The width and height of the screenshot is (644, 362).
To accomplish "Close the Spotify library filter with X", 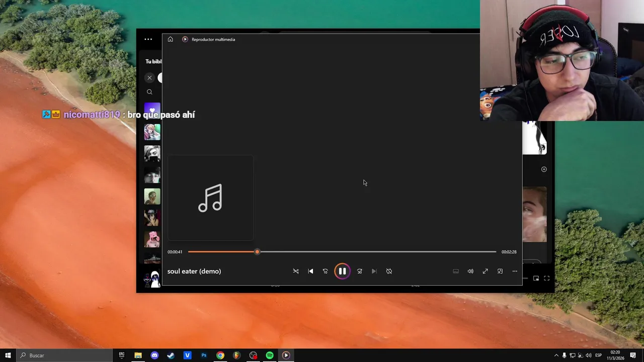I will point(149,77).
